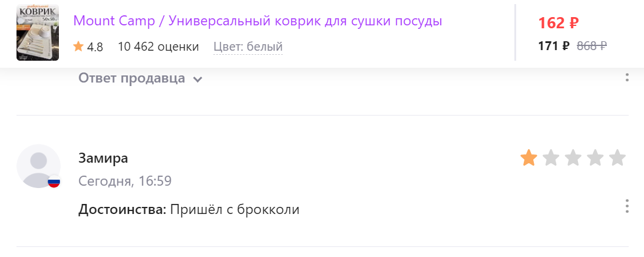
Task: Open Замира's profile avatar
Action: point(39,166)
